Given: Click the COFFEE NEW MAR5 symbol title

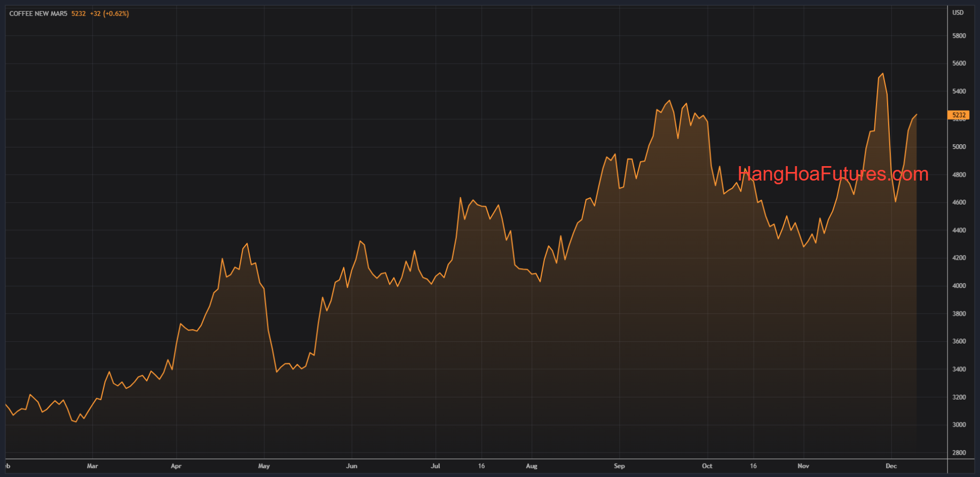Looking at the screenshot, I should tap(38, 14).
